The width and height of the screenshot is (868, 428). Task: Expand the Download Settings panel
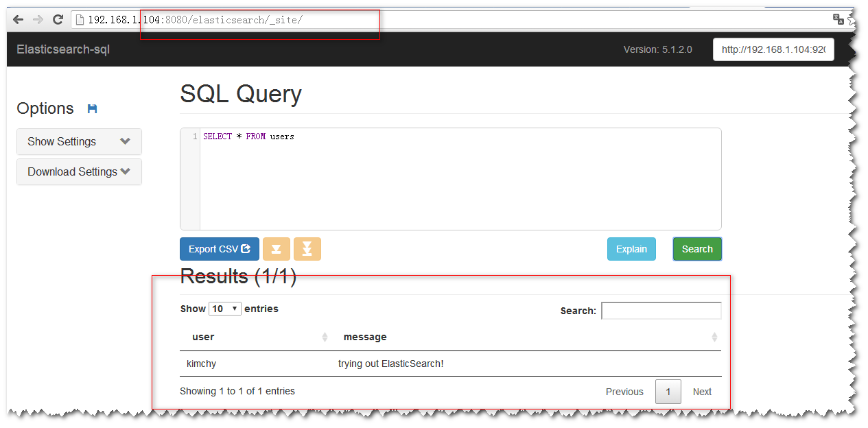(x=79, y=171)
